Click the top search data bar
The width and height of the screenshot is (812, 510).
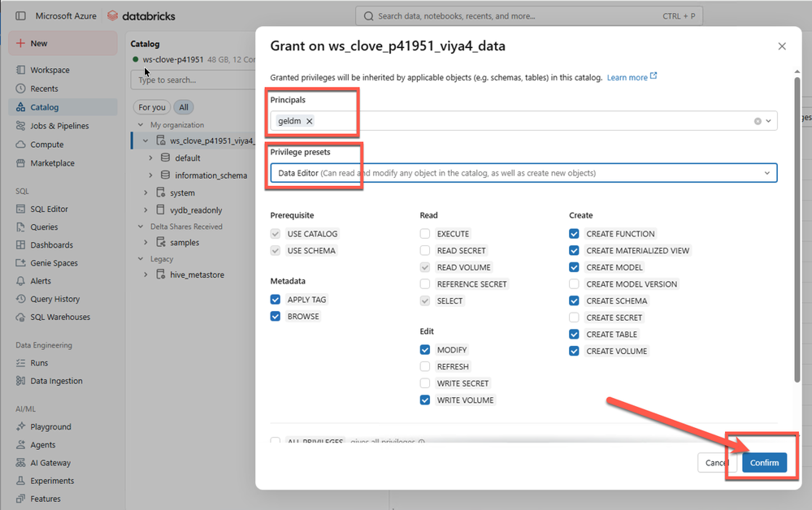528,16
